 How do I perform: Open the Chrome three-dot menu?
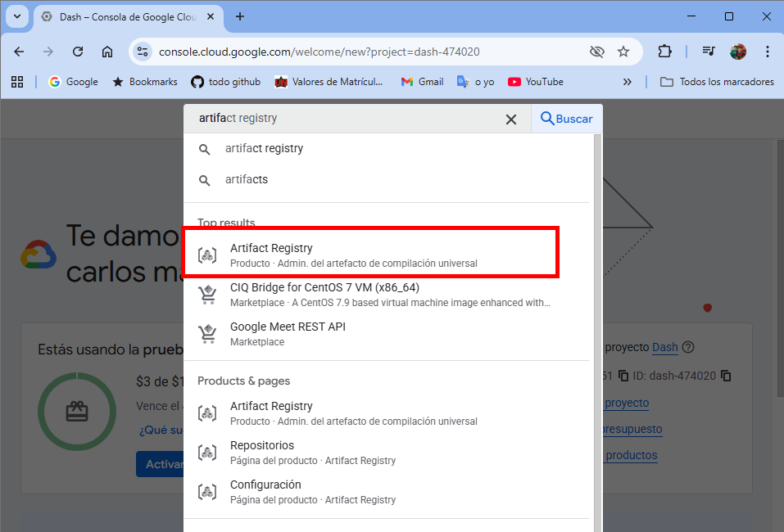767,52
